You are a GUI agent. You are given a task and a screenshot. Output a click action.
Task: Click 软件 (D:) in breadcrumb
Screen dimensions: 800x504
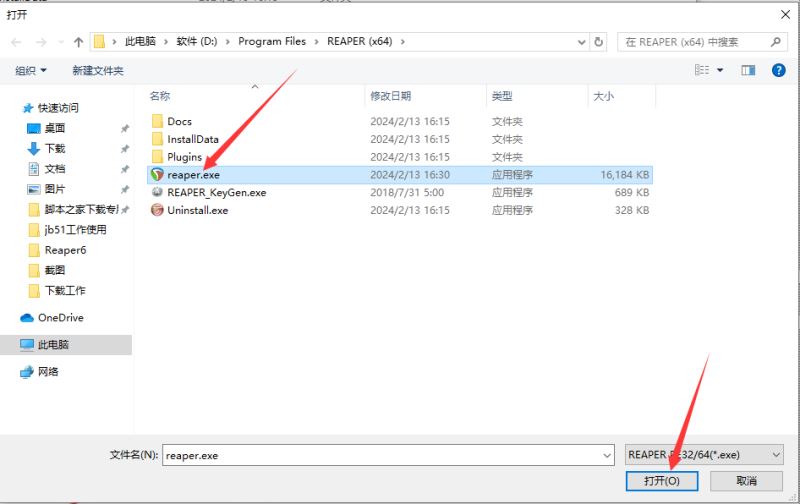[197, 41]
